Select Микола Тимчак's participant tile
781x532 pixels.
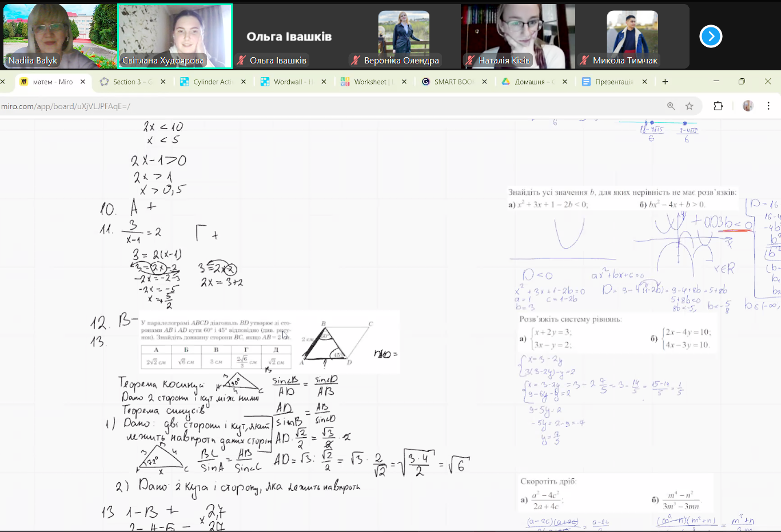(x=632, y=36)
